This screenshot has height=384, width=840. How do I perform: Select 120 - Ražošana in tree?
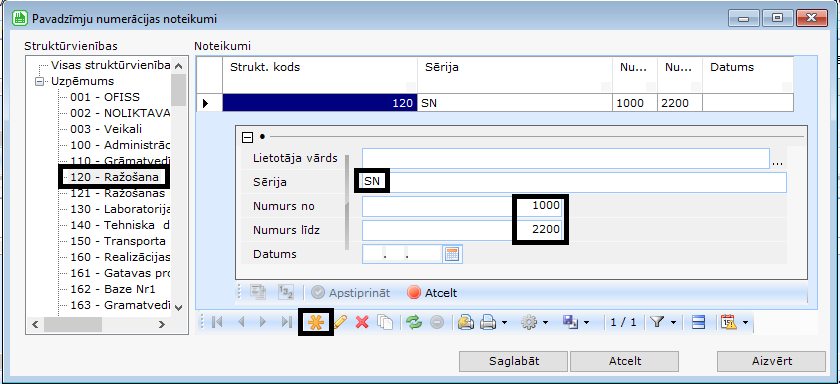click(x=114, y=177)
